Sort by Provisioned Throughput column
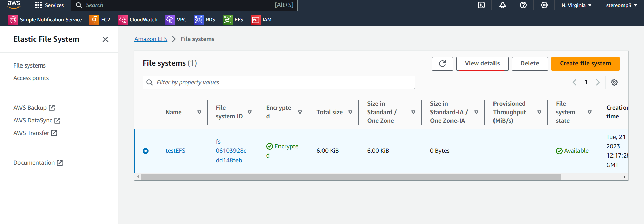 (539, 112)
